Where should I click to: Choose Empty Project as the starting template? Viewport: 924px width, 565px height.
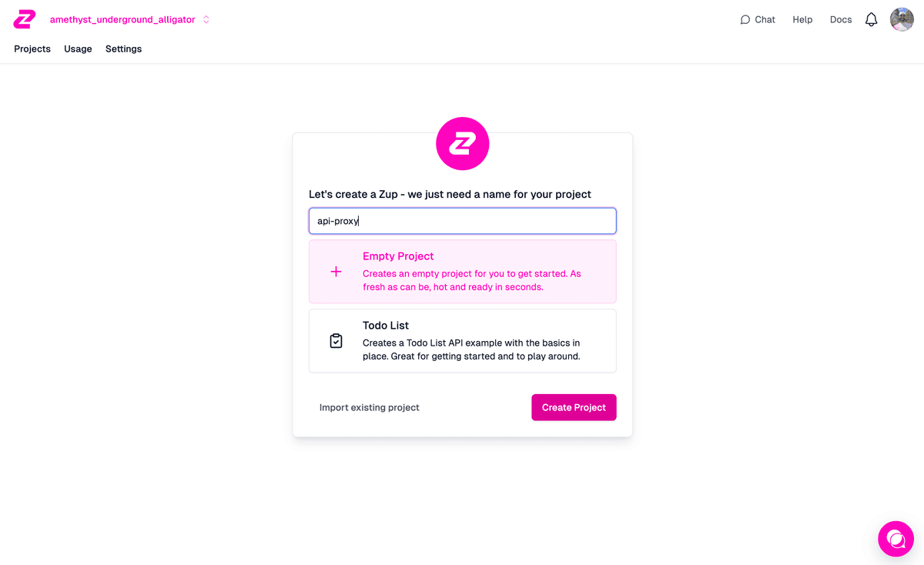tap(462, 271)
